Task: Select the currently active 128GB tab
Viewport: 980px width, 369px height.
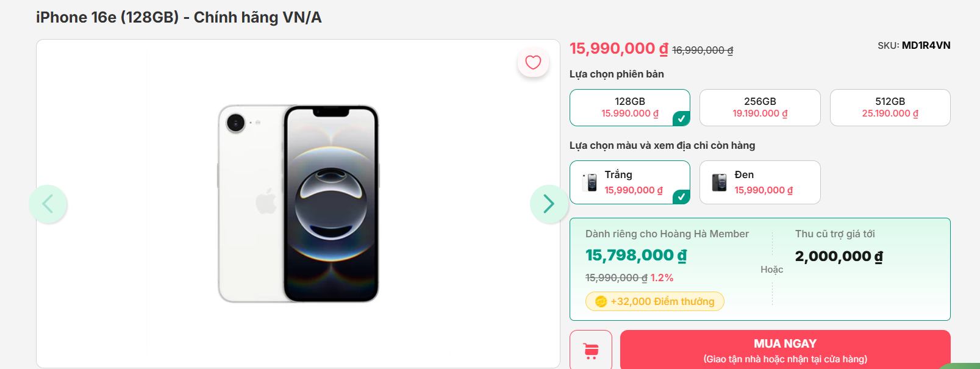Action: click(629, 107)
